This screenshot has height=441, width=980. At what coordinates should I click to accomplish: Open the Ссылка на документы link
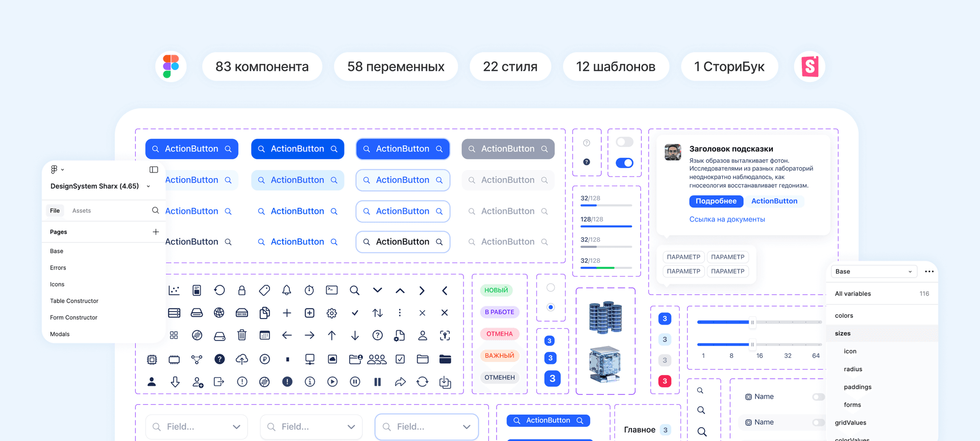tap(727, 219)
